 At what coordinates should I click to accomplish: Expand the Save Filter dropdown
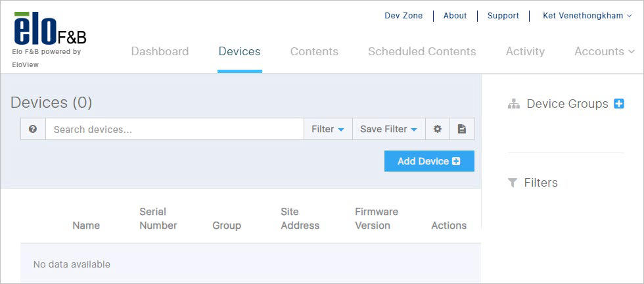(x=388, y=129)
